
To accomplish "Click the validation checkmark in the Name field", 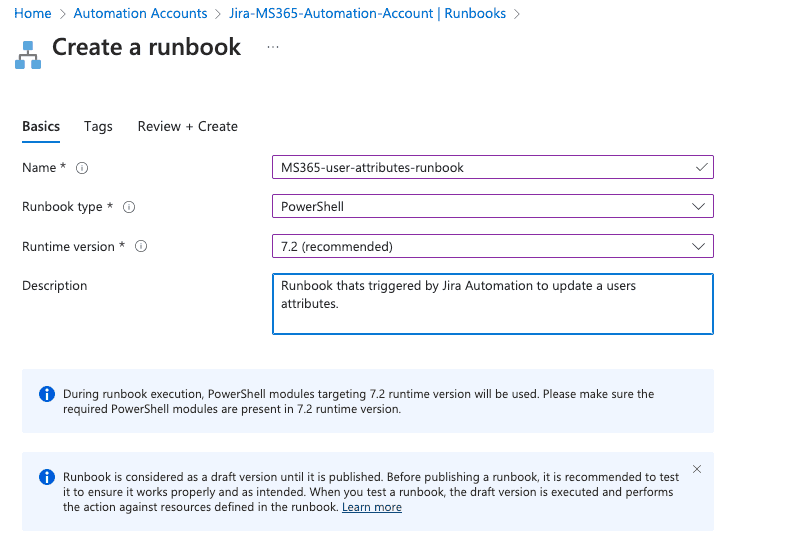I will [x=701, y=167].
